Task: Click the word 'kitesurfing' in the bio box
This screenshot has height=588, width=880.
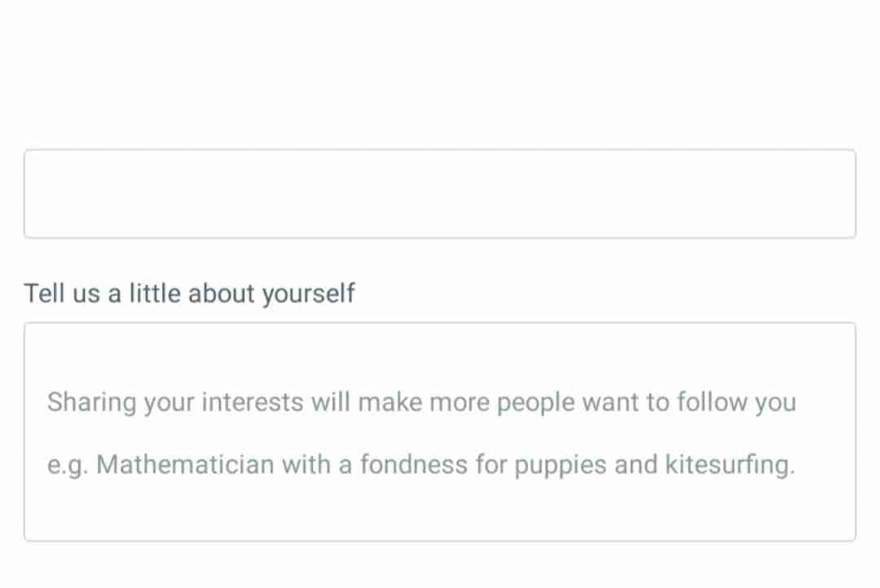Action: (728, 465)
